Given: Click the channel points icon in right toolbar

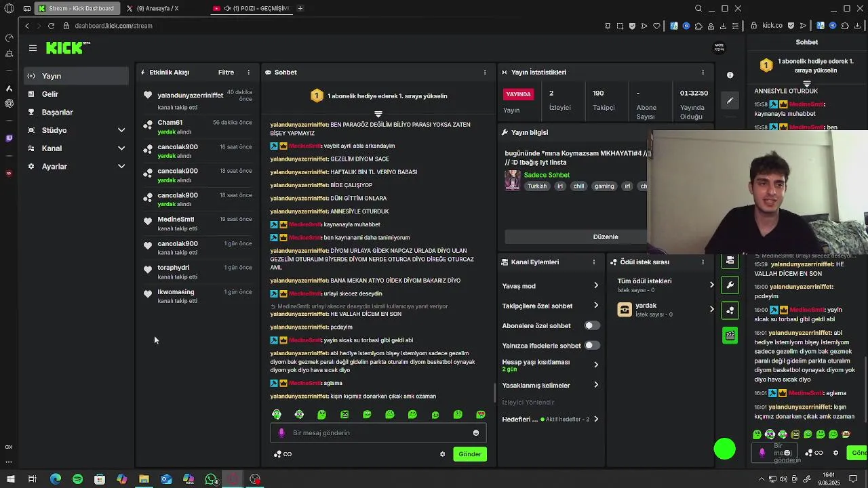Looking at the screenshot, I should (x=730, y=310).
